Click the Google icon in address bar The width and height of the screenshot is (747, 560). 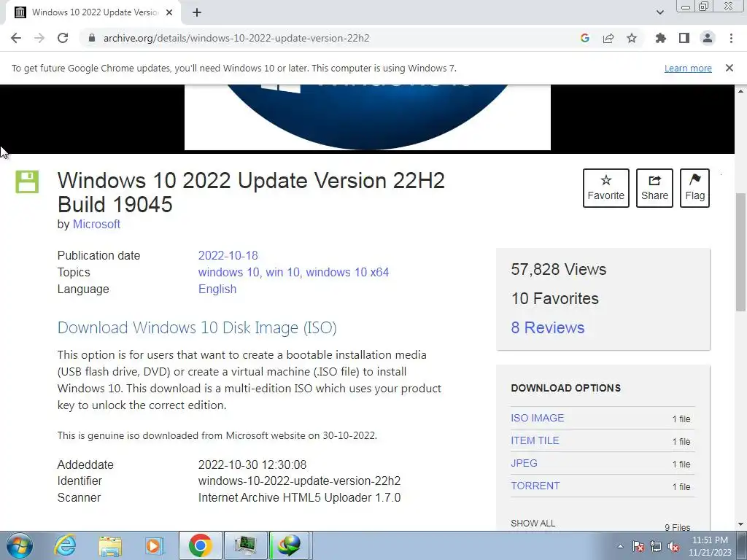click(x=585, y=38)
